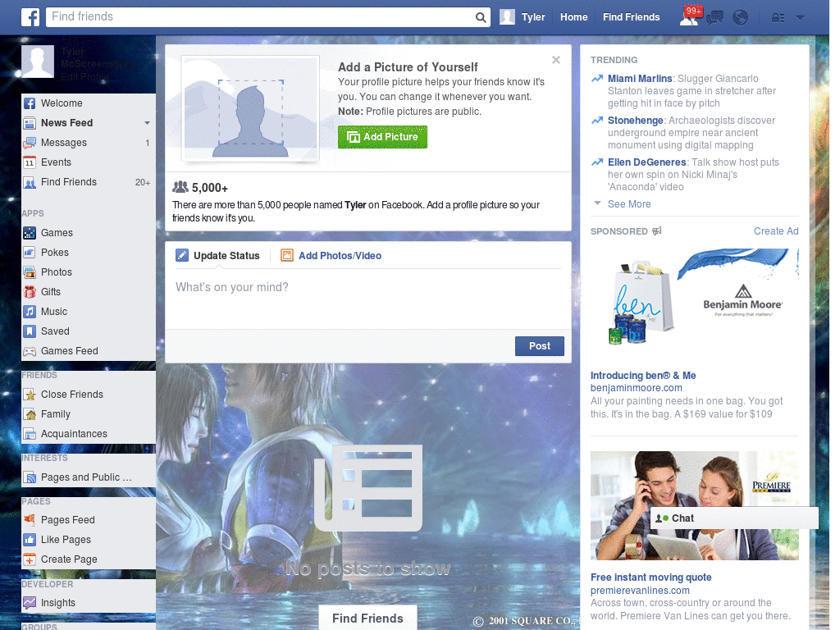Open the Music icon

click(30, 312)
